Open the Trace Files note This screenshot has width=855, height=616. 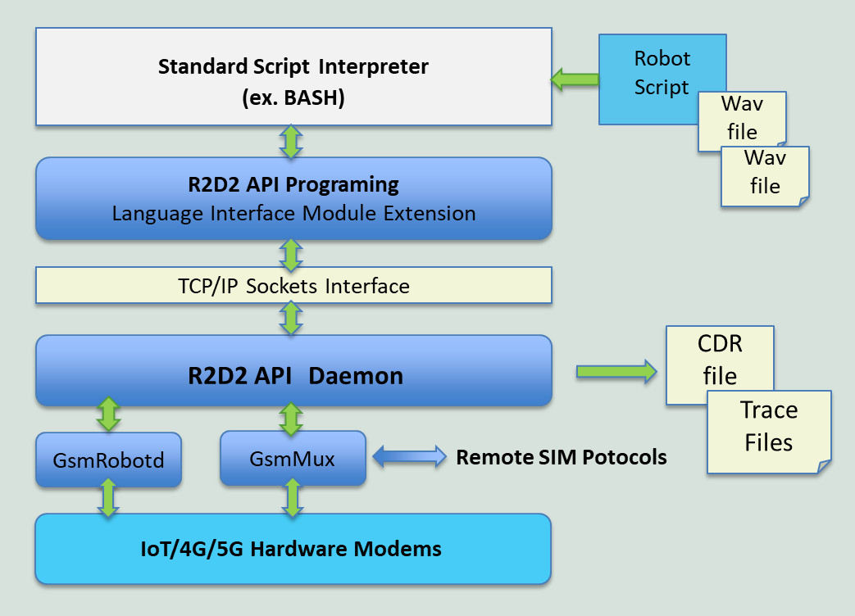click(769, 432)
